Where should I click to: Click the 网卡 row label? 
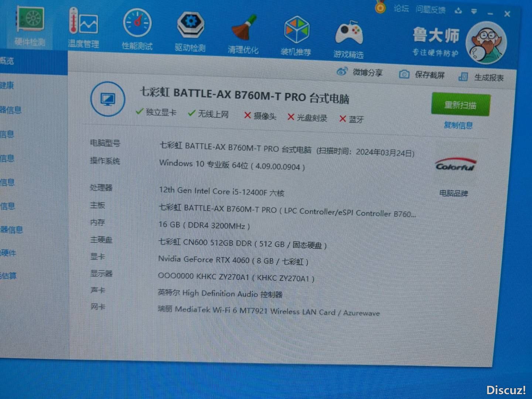pyautogui.click(x=98, y=306)
